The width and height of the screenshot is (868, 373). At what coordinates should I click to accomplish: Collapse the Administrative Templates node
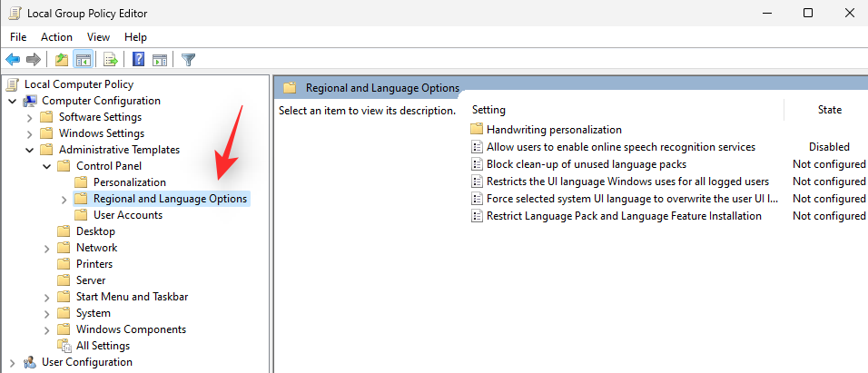(30, 150)
